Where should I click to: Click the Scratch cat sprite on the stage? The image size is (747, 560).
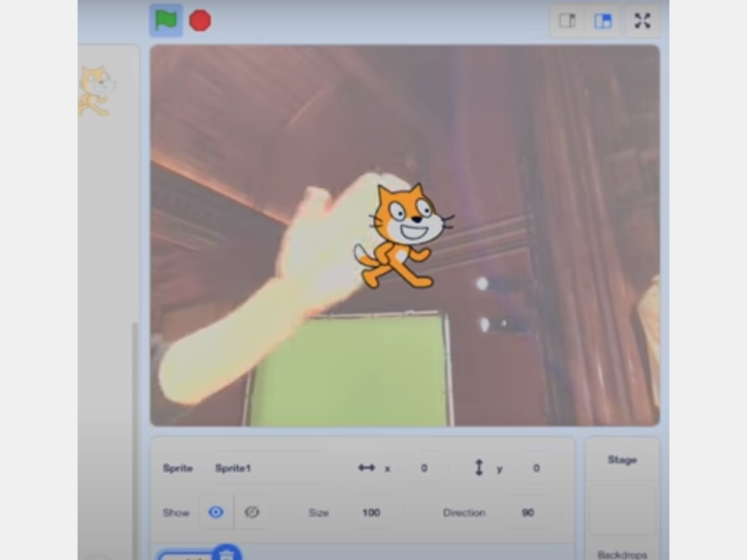pos(404,236)
